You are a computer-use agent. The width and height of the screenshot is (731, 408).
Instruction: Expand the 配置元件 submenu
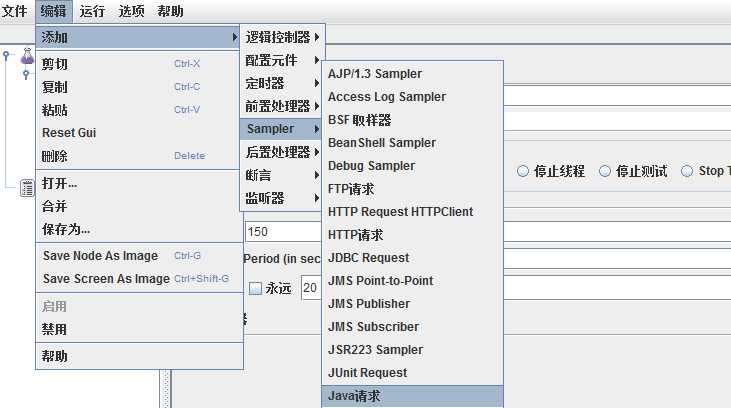282,60
